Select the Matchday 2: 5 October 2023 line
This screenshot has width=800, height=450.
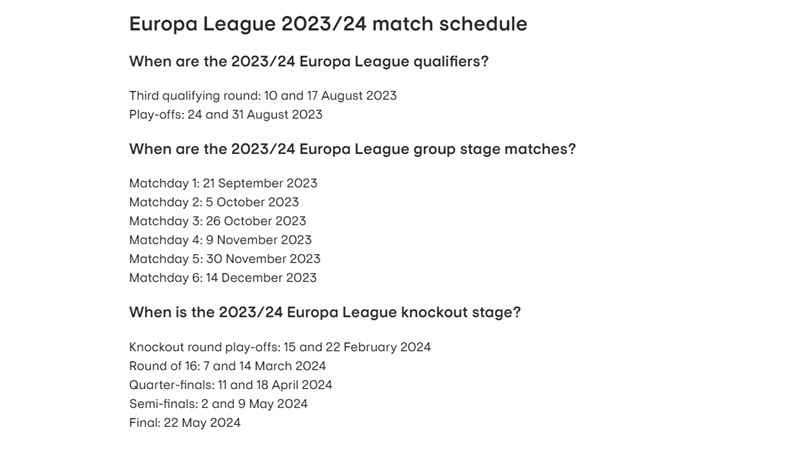(x=214, y=202)
